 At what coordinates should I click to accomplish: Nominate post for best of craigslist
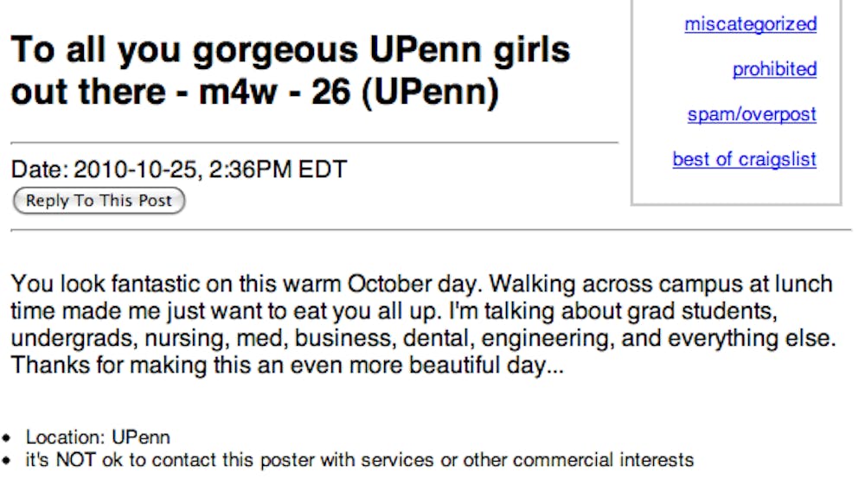(744, 159)
